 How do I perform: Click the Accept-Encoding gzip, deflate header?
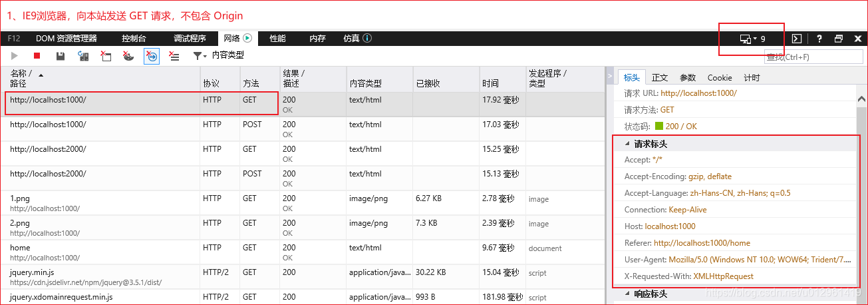[678, 176]
